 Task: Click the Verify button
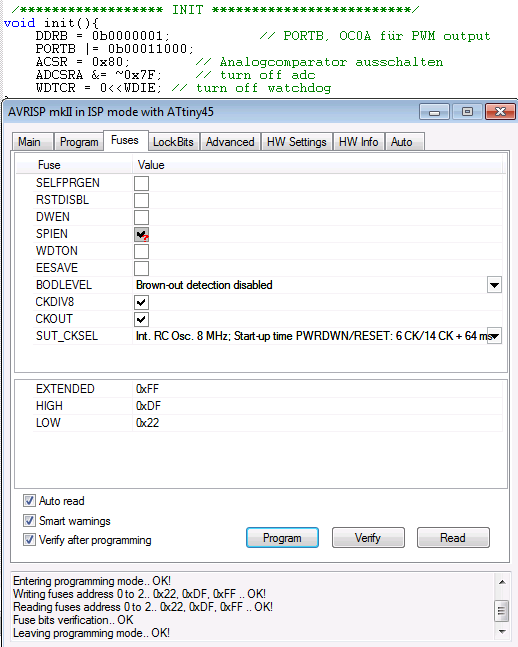point(368,538)
